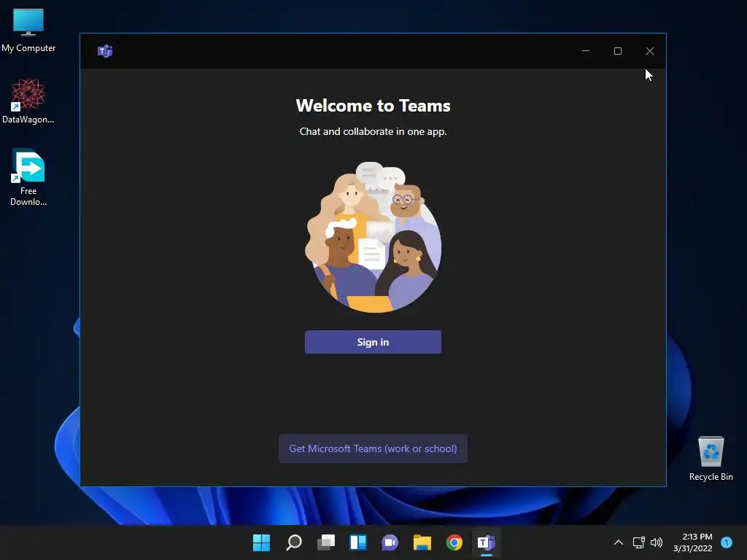Open the Widgets taskbar icon
Viewport: 747px width, 560px height.
click(357, 542)
